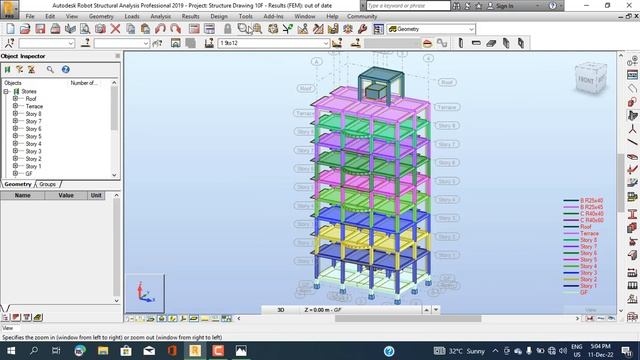Click the B R25x40 legend entry
This screenshot has height=360, width=640.
pos(591,201)
